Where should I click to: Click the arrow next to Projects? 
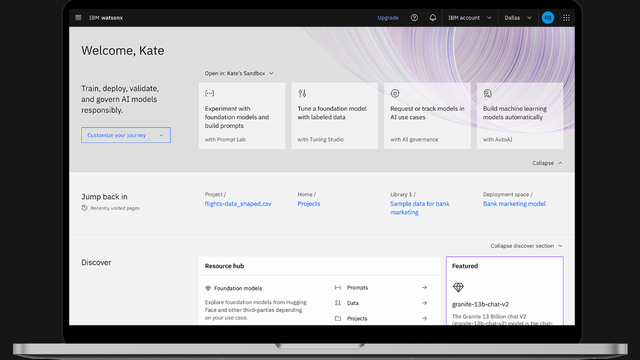click(424, 318)
